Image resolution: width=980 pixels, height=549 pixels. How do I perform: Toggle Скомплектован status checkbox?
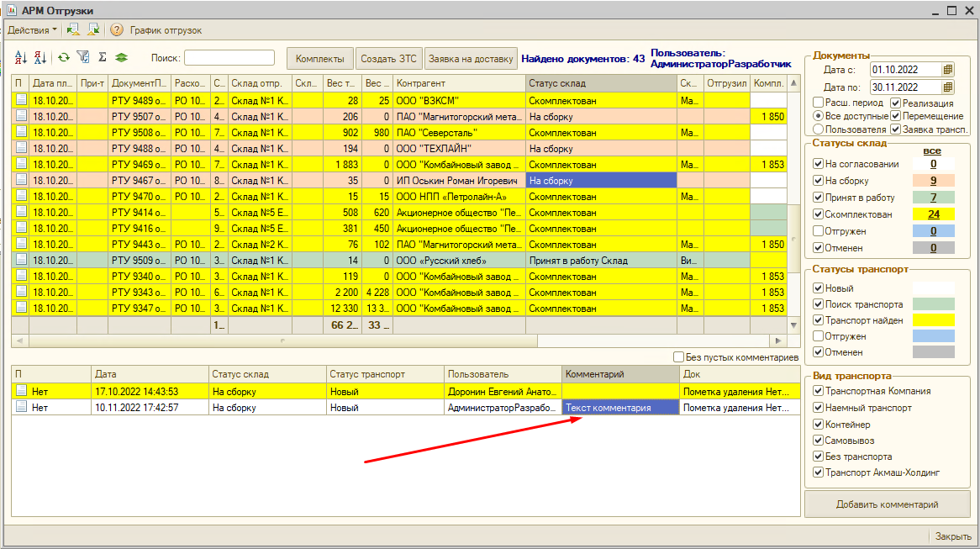coord(818,214)
